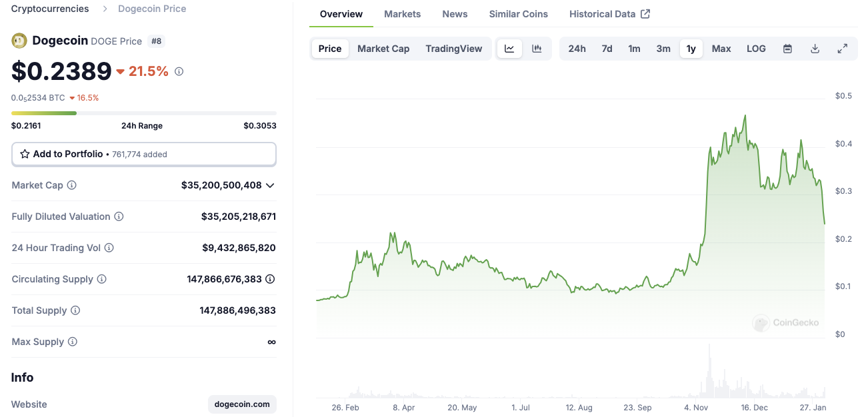
Task: Expand the chart to fullscreen
Action: pos(843,49)
